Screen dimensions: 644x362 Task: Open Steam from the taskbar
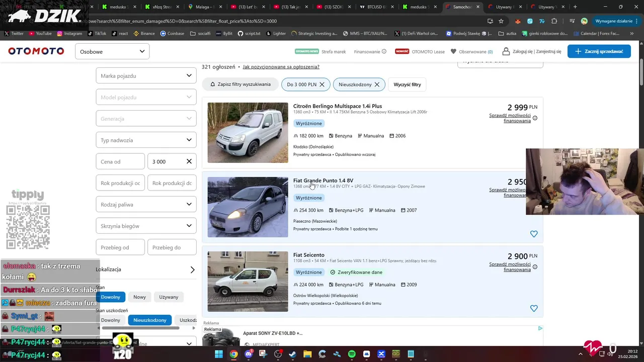pyautogui.click(x=292, y=354)
